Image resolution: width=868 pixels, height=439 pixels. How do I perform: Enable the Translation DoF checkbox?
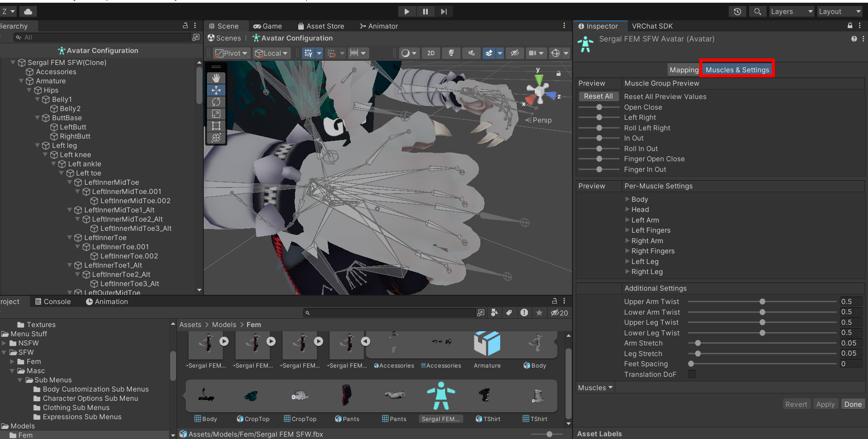692,375
